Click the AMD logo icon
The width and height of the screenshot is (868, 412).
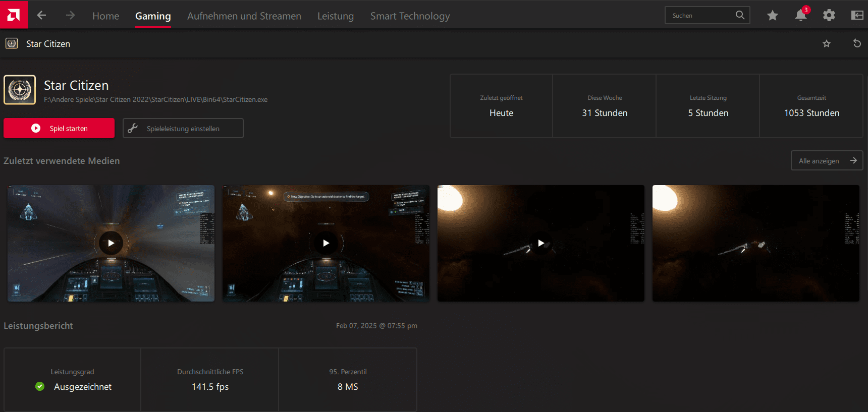coord(14,15)
